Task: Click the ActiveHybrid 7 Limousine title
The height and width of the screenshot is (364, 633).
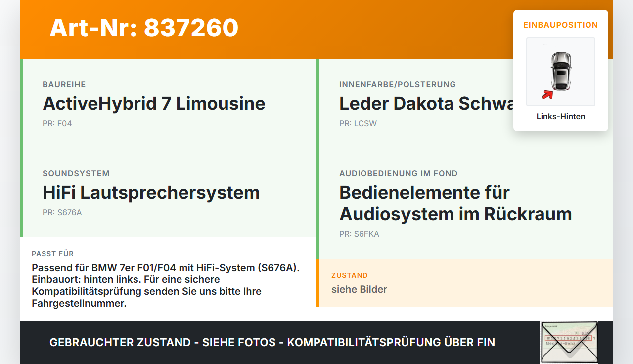Action: [x=154, y=104]
